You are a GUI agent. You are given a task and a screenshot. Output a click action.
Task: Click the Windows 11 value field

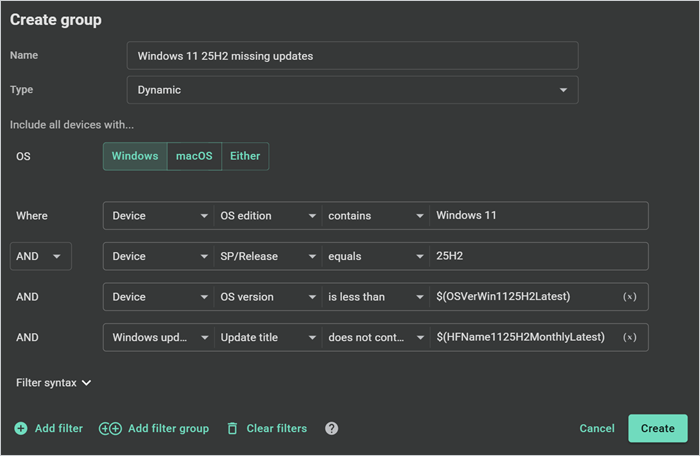click(538, 216)
